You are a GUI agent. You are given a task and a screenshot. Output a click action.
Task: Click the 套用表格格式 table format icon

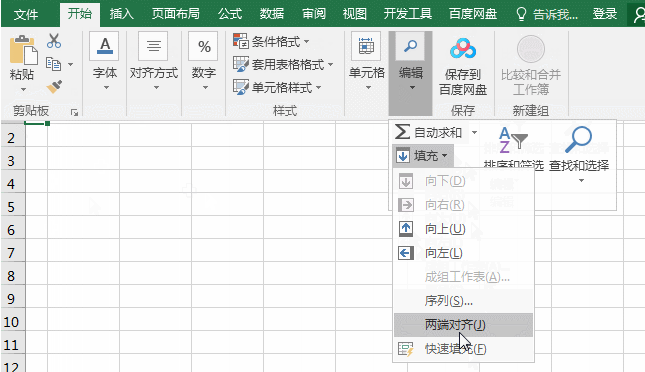click(x=241, y=64)
